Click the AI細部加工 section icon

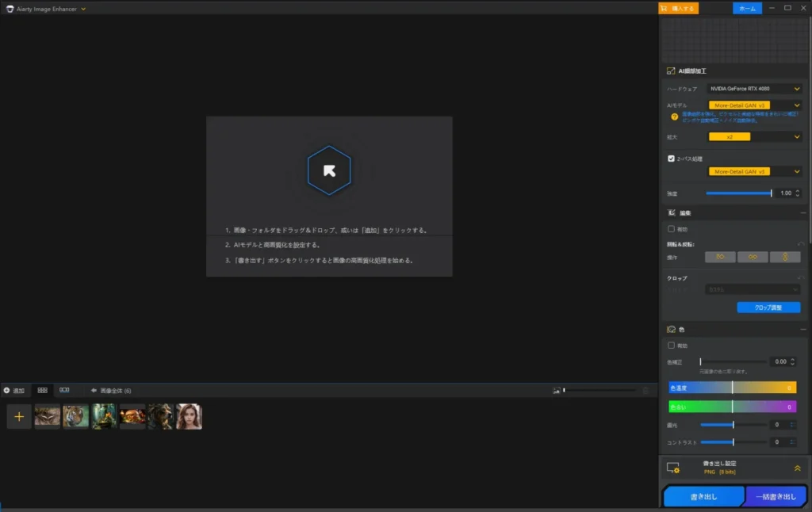tap(671, 71)
